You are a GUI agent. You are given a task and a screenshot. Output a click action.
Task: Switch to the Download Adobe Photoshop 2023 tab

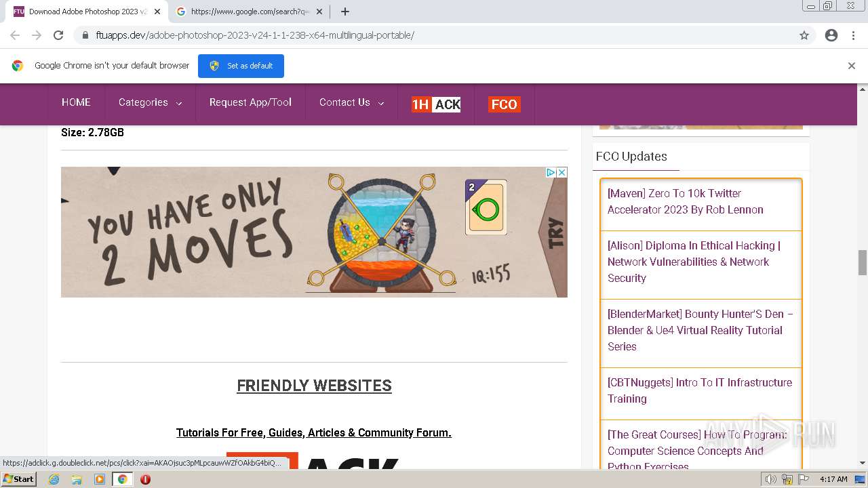pos(86,12)
